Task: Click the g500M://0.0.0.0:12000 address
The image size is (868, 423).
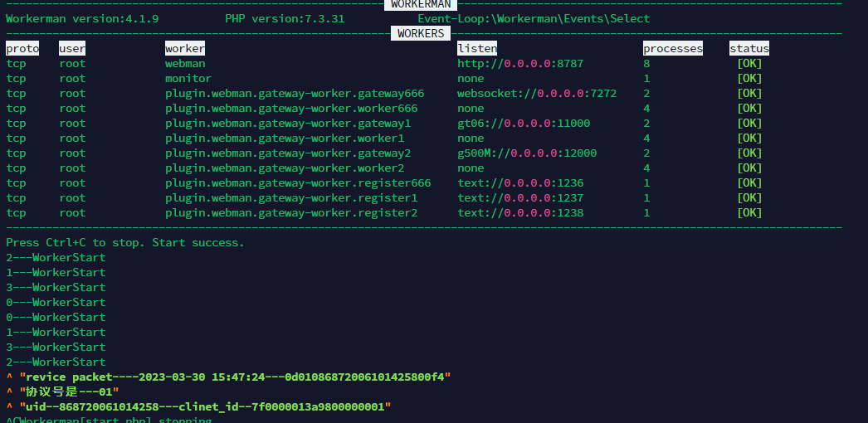Action: 527,153
